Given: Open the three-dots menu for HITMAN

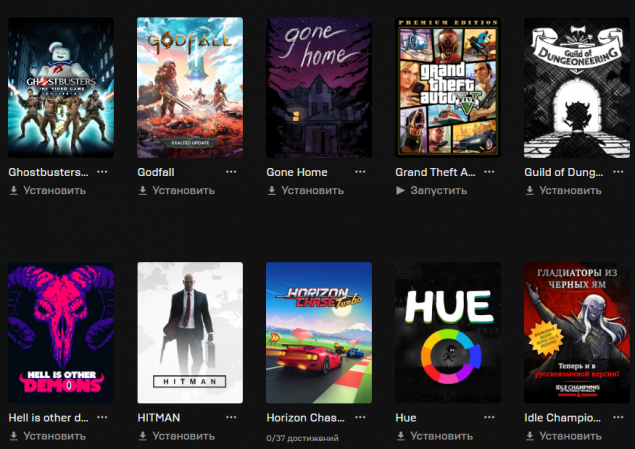Looking at the screenshot, I should coord(231,417).
